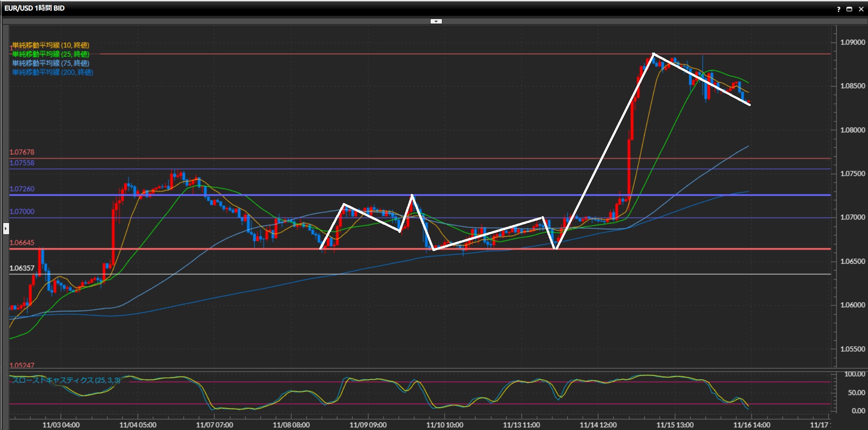This screenshot has height=430, width=868.
Task: Select the green 単純移動平均線 (25, 終値) label
Action: coord(50,54)
